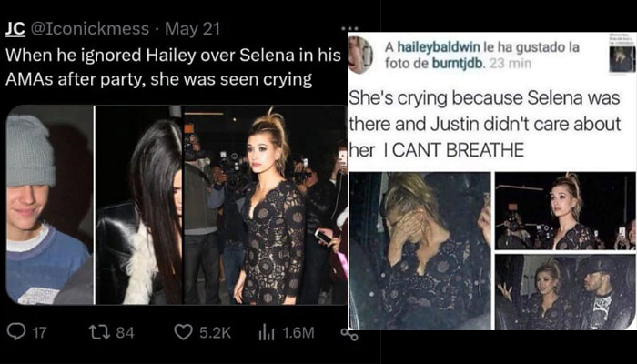Open small post thumbnail beside the notification
Image resolution: width=637 pixels, height=364 pixels.
coord(622,59)
